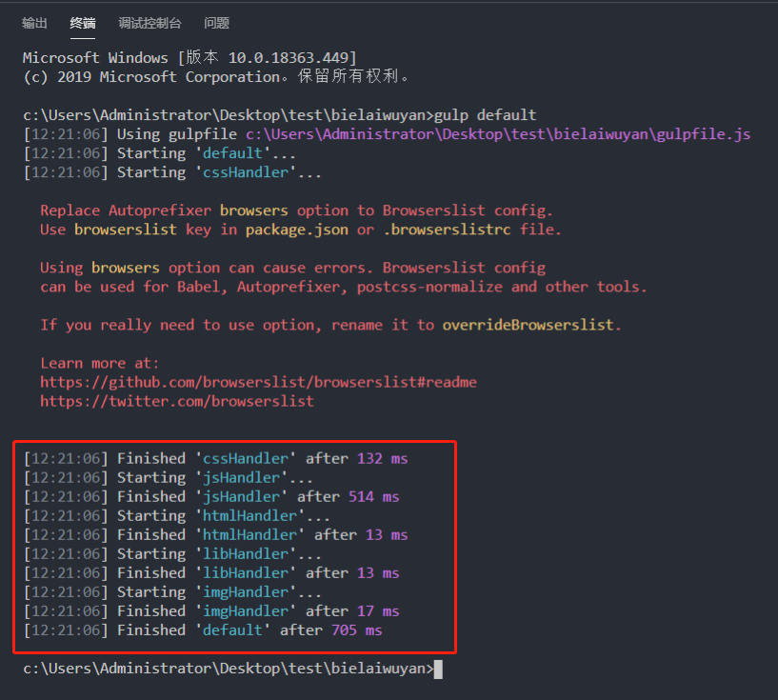
Task: Switch to the 输出 tab
Action: (34, 23)
